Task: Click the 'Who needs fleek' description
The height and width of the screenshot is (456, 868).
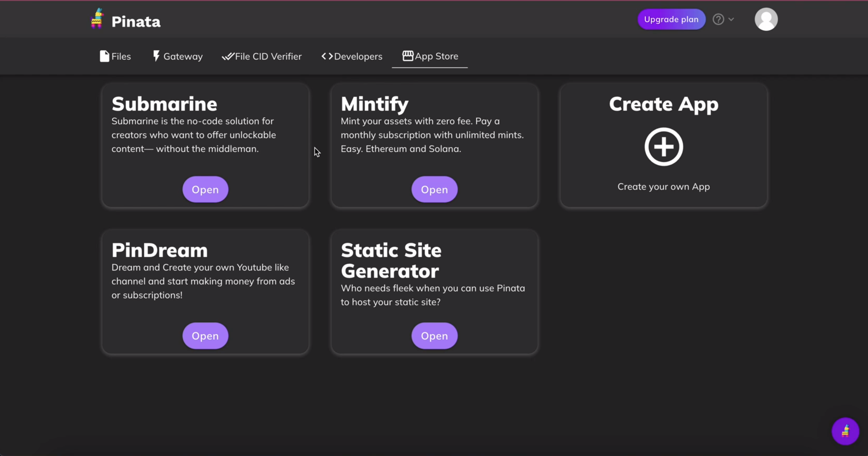Action: point(433,295)
